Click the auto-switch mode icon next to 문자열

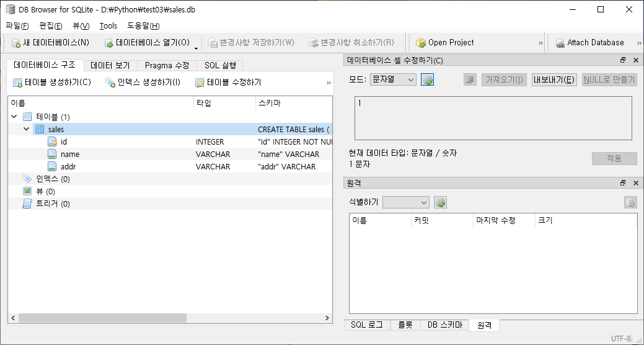click(x=428, y=80)
